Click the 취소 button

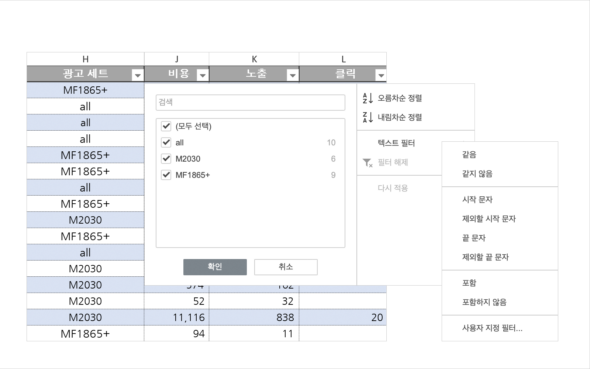[286, 267]
